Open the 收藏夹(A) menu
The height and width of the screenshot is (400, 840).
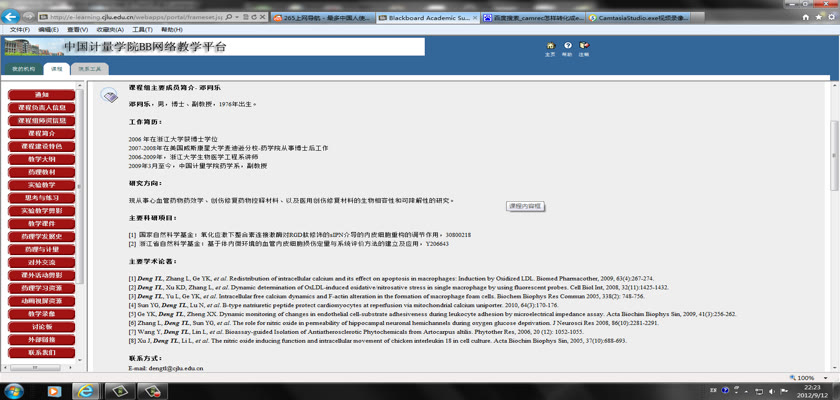click(110, 29)
